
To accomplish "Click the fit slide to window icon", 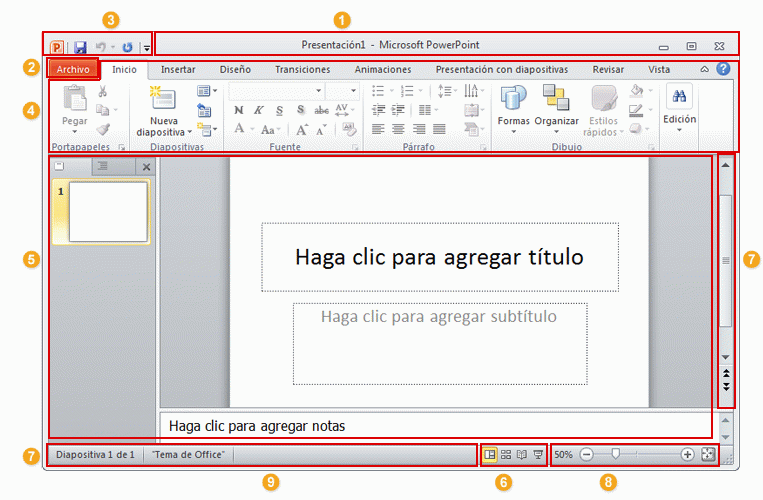I will click(709, 454).
